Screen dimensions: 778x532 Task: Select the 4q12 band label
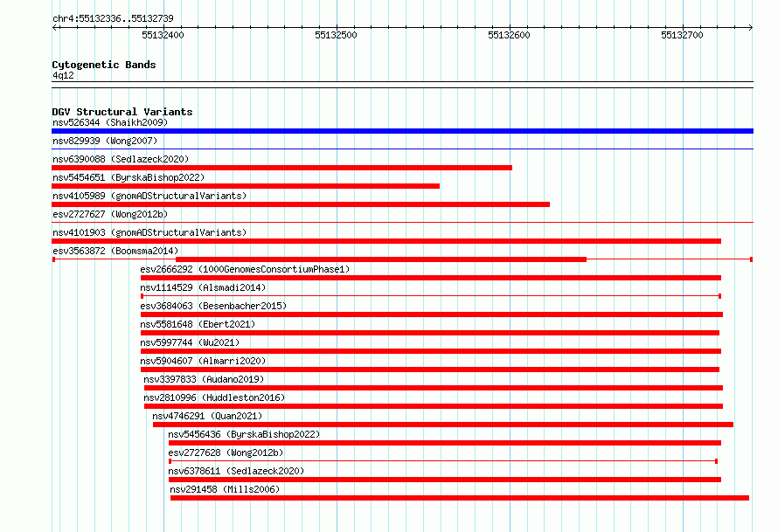pyautogui.click(x=63, y=75)
